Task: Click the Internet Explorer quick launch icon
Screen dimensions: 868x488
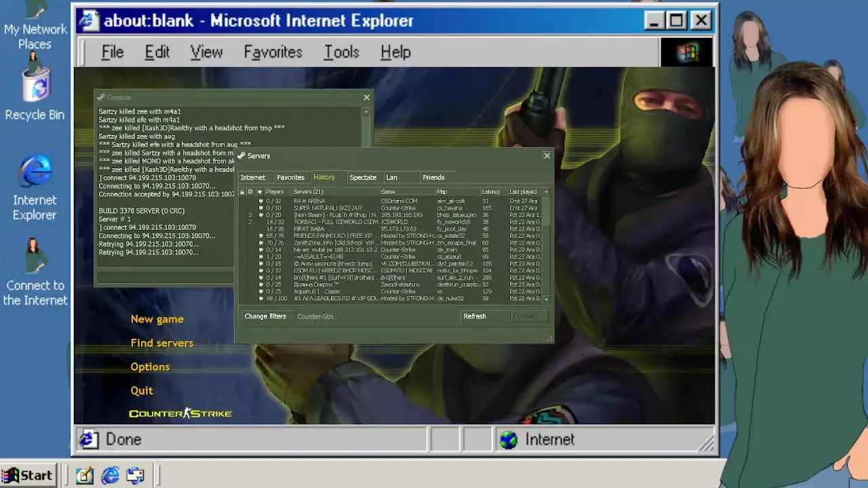Action: 110,476
